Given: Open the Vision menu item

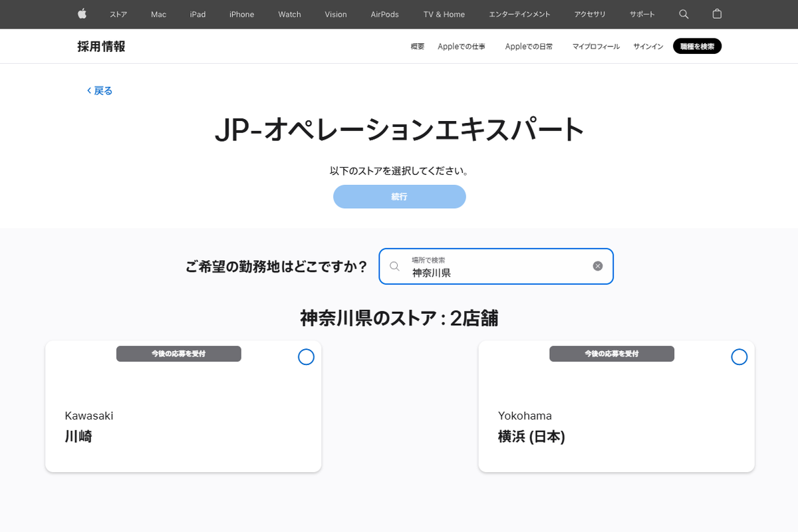Looking at the screenshot, I should (x=336, y=14).
